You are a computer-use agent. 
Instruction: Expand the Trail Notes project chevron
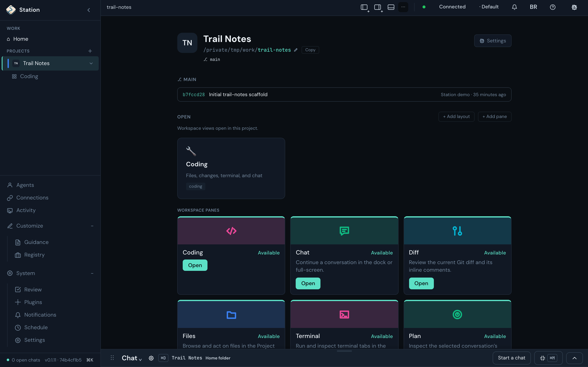[91, 64]
